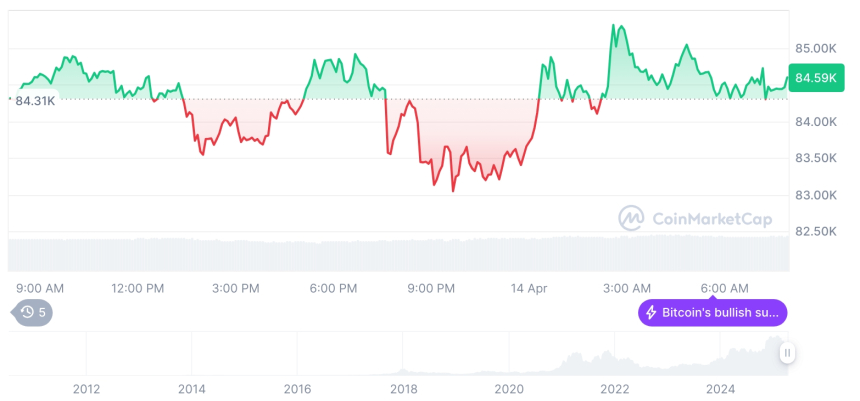Select 2018 on the historical range timeline
The image size is (860, 401).
403,388
